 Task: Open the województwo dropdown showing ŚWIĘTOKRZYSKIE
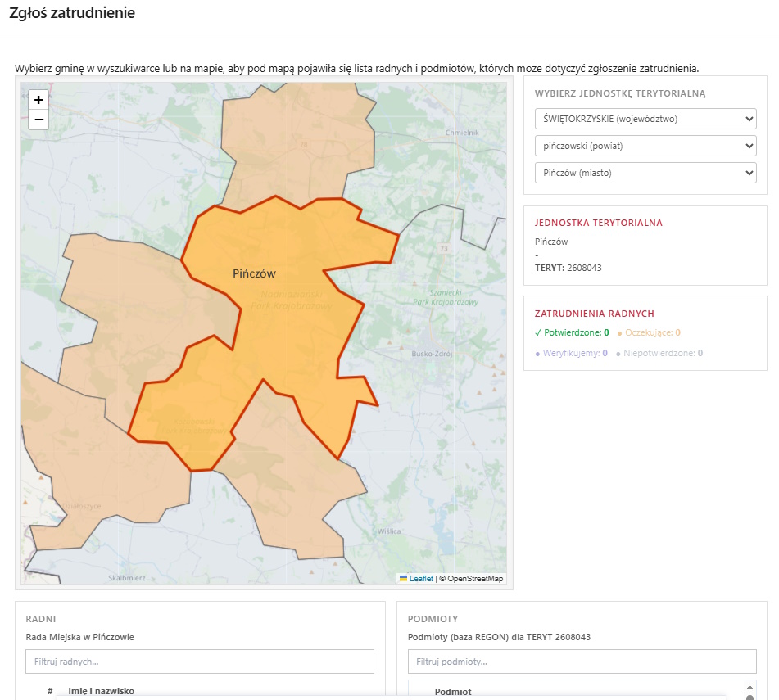coord(645,120)
